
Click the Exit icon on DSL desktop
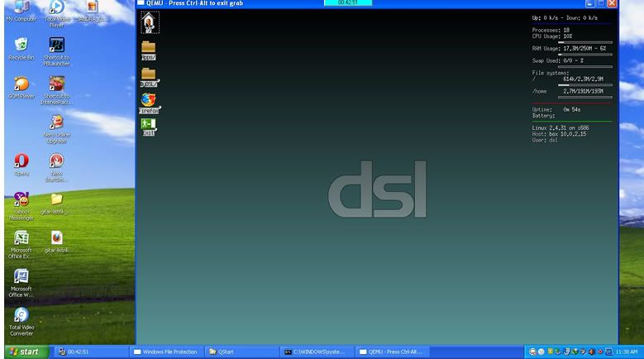149,127
